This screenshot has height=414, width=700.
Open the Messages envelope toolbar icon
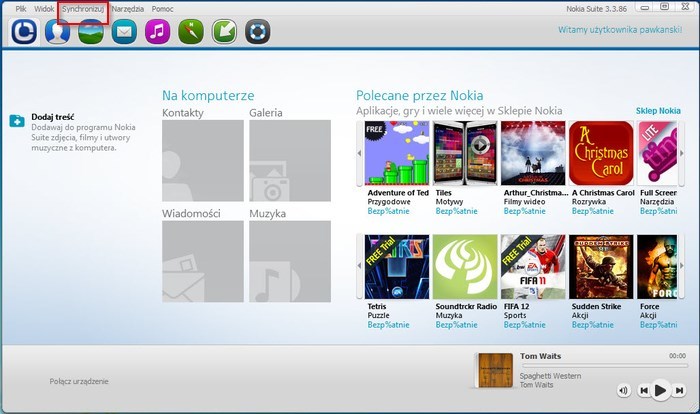pos(124,32)
